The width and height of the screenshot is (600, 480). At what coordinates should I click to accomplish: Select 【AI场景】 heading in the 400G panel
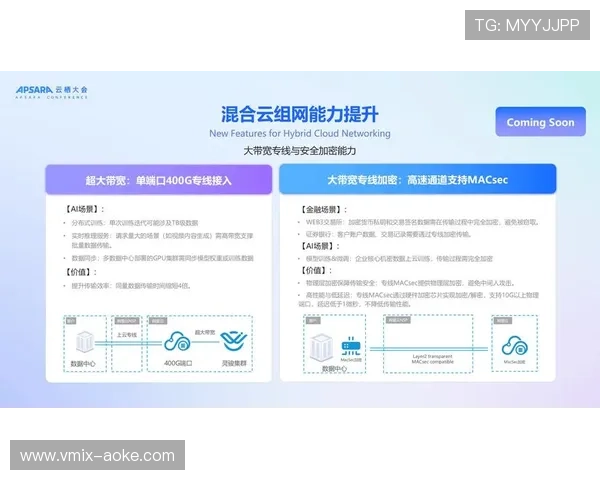point(84,209)
